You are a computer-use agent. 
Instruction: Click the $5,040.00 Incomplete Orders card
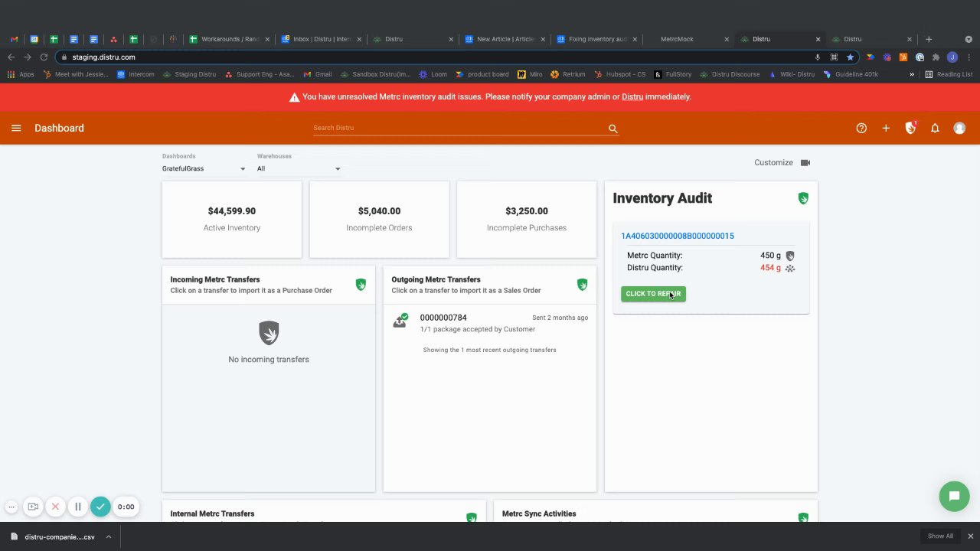(379, 220)
